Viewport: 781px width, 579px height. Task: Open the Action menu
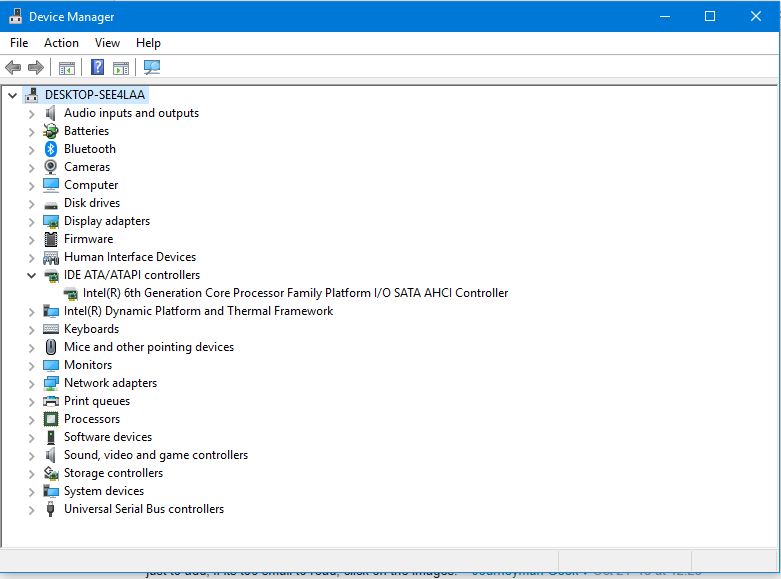61,43
